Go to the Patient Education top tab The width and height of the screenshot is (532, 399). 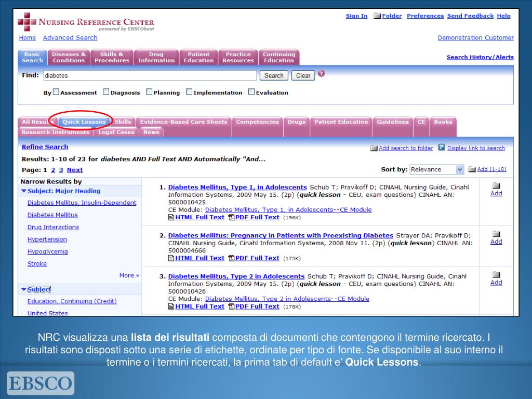[x=198, y=57]
